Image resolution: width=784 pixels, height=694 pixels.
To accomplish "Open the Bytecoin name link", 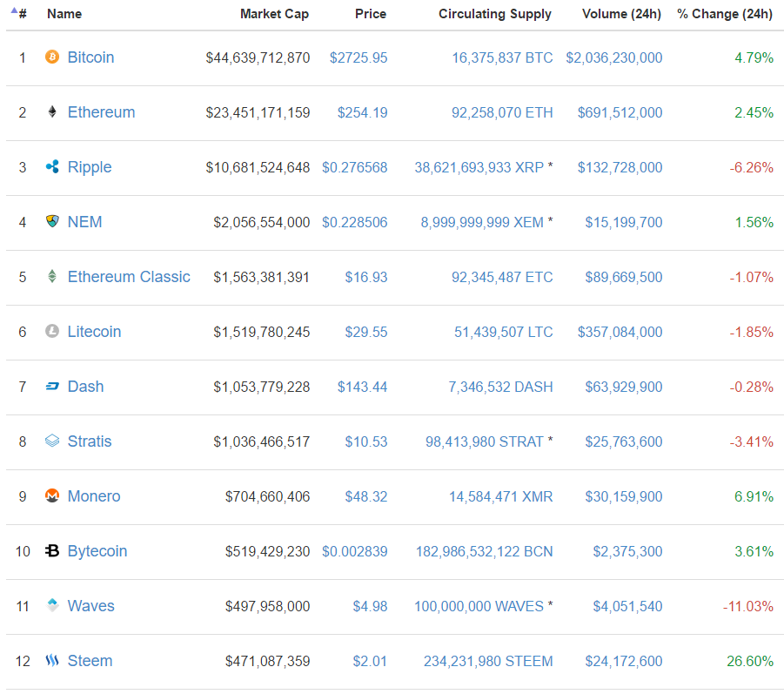I will point(97,551).
